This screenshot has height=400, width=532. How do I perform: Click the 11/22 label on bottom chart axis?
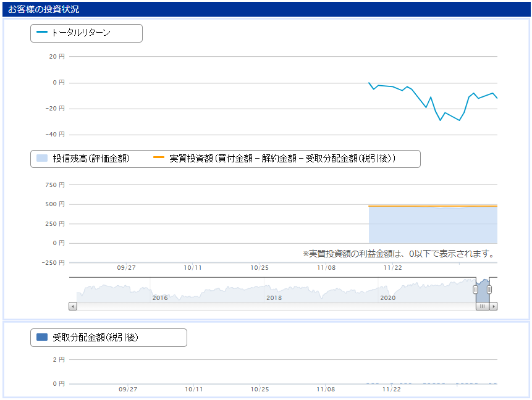coord(392,389)
